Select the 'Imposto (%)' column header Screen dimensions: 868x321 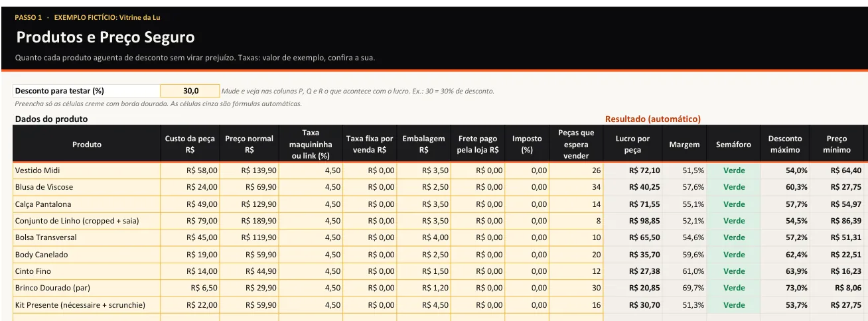click(527, 144)
